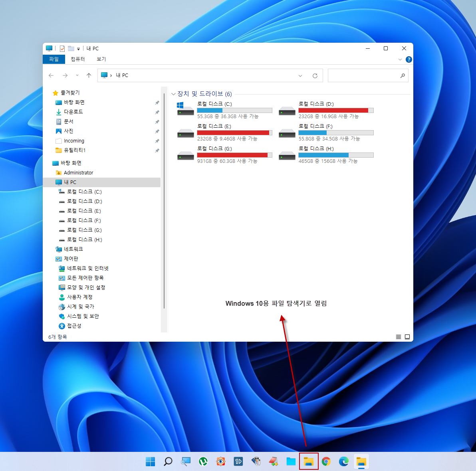The width and height of the screenshot is (476, 471).
Task: Select the 로컬 디스크 (D:) drive tile
Action: 326,110
